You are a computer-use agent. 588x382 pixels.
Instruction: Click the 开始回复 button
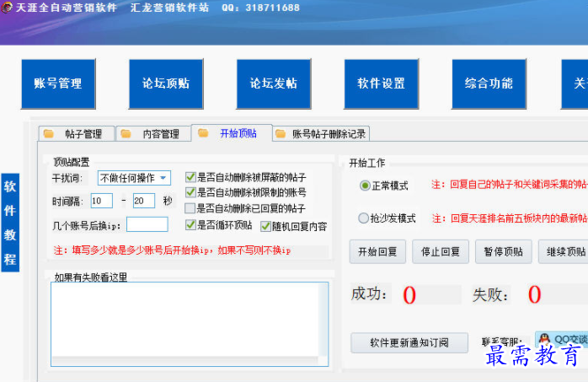coord(377,251)
